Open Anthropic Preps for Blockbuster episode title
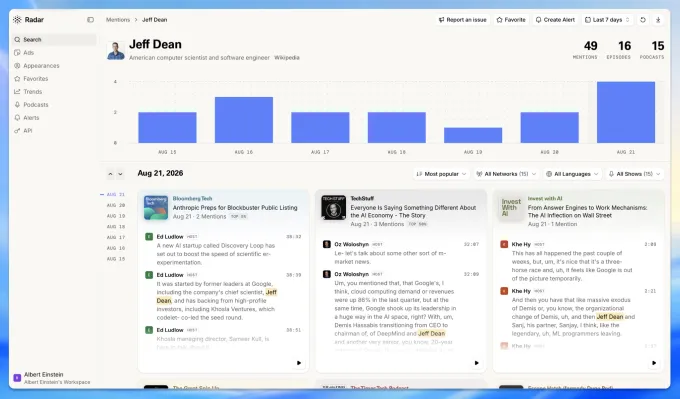This screenshot has width=680, height=399. (x=235, y=208)
